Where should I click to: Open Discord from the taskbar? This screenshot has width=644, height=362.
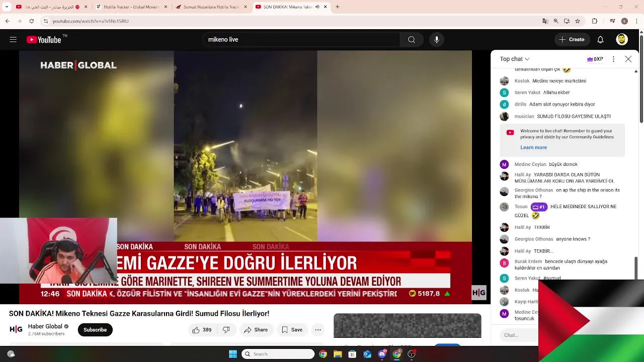click(x=382, y=354)
